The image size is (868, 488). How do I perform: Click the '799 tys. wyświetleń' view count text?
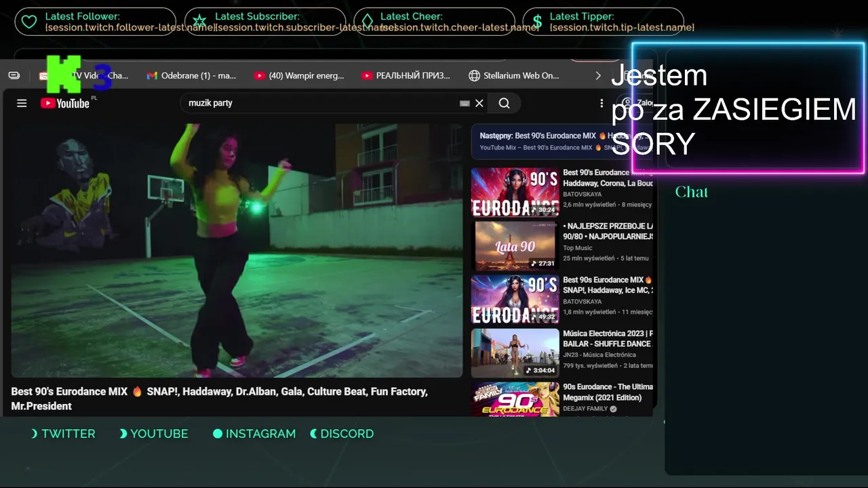pyautogui.click(x=591, y=365)
